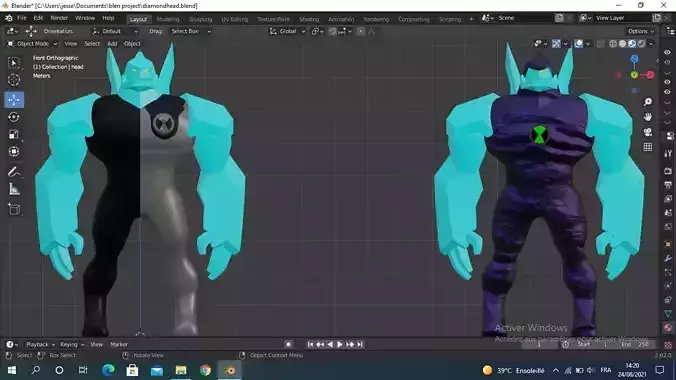Toggle the top outliner eye visibility icon
Image resolution: width=676 pixels, height=380 pixels.
coord(667,52)
